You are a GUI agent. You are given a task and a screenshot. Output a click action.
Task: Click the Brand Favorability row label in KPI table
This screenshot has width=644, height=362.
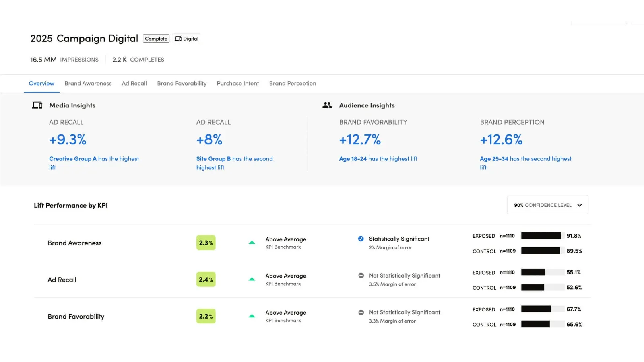click(x=76, y=317)
